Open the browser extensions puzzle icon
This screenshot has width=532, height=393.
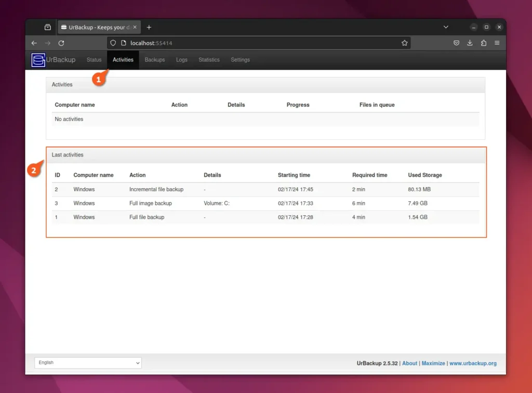pos(484,43)
